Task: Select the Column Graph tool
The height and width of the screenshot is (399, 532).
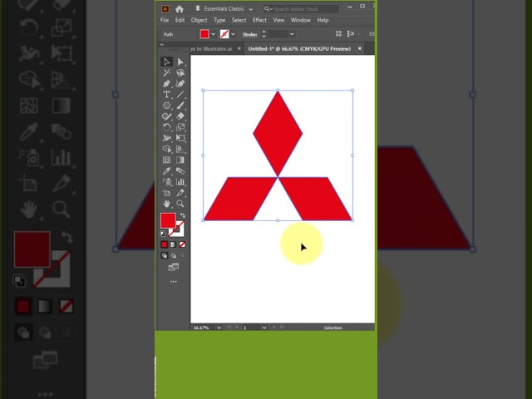Action: tap(180, 182)
